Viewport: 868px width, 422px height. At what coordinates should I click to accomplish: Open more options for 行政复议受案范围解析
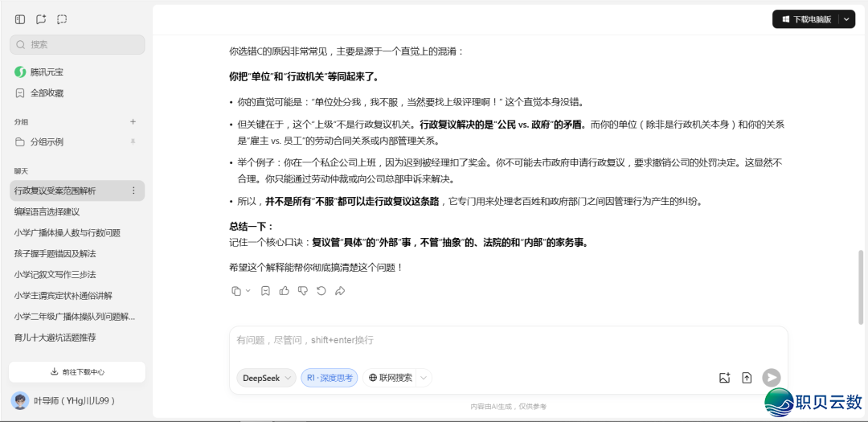133,191
